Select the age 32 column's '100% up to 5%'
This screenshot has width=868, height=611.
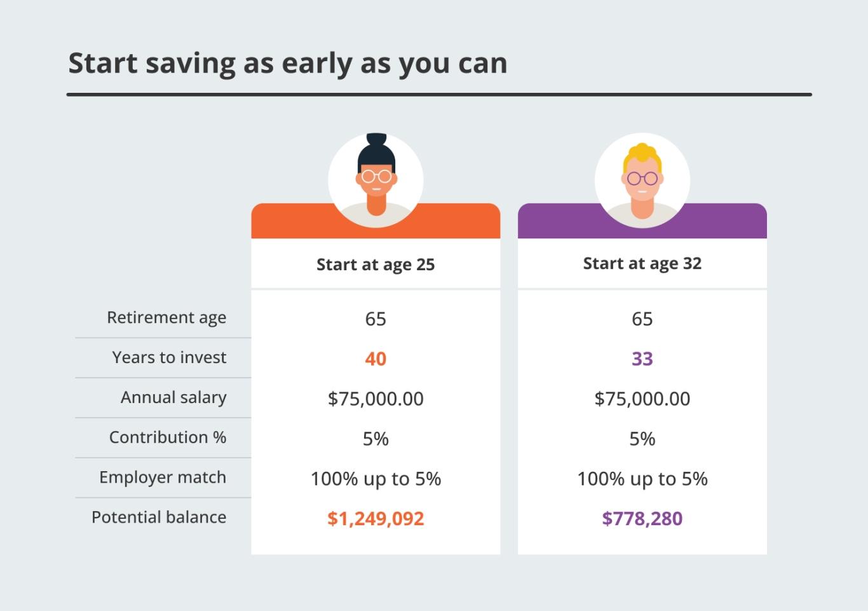click(x=642, y=479)
